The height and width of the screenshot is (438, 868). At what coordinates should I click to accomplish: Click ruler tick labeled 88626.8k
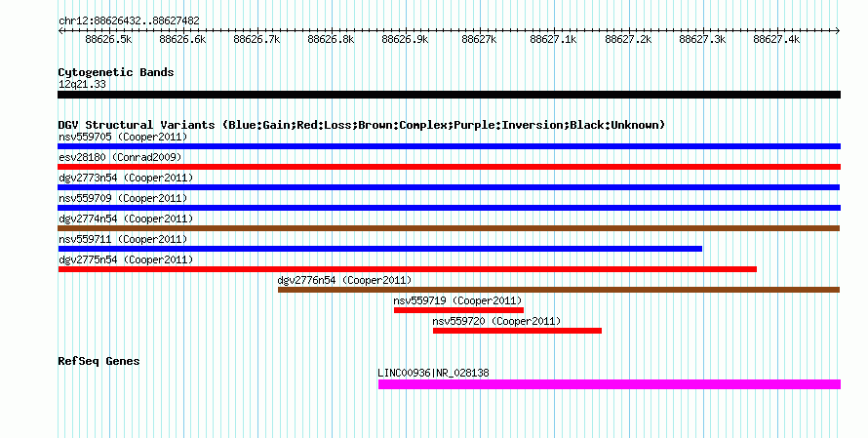(x=332, y=39)
